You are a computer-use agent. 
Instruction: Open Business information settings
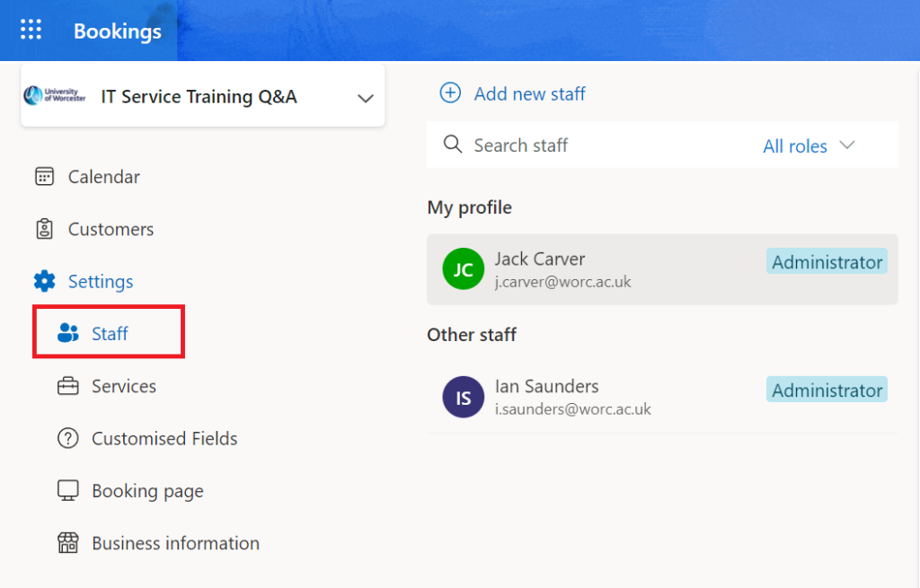click(175, 543)
